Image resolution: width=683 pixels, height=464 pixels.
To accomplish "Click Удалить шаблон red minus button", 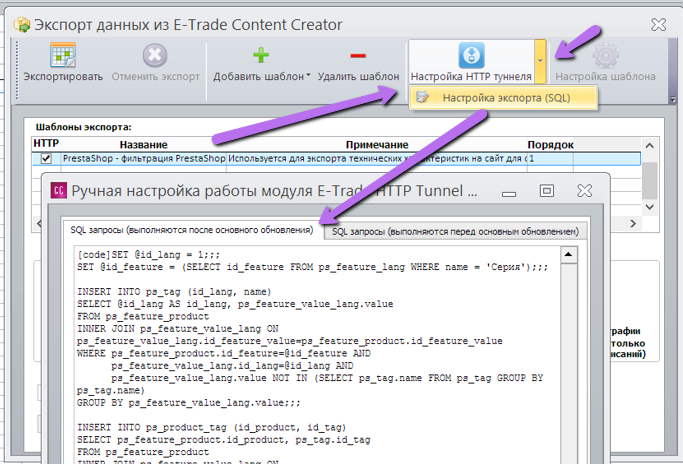I will click(358, 62).
